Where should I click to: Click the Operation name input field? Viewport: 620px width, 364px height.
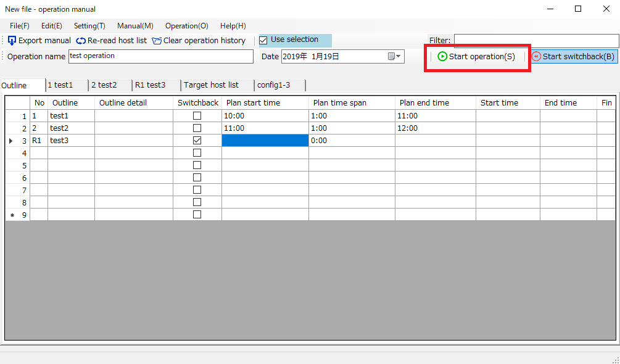[160, 56]
